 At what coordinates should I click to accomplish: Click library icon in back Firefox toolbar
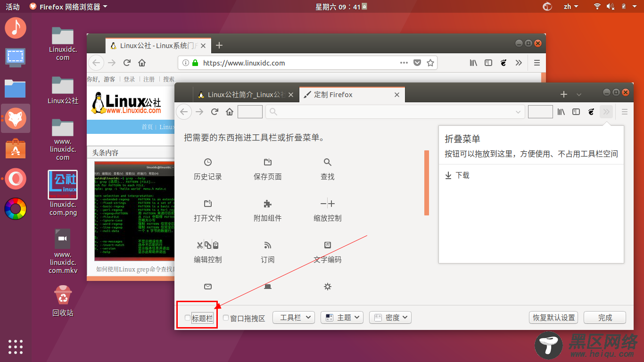tap(473, 63)
